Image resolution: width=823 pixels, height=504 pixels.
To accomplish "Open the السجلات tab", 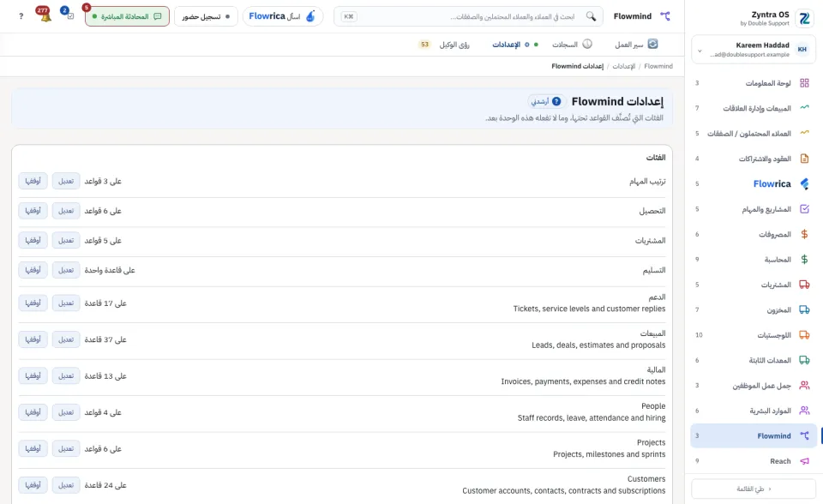I will [572, 45].
